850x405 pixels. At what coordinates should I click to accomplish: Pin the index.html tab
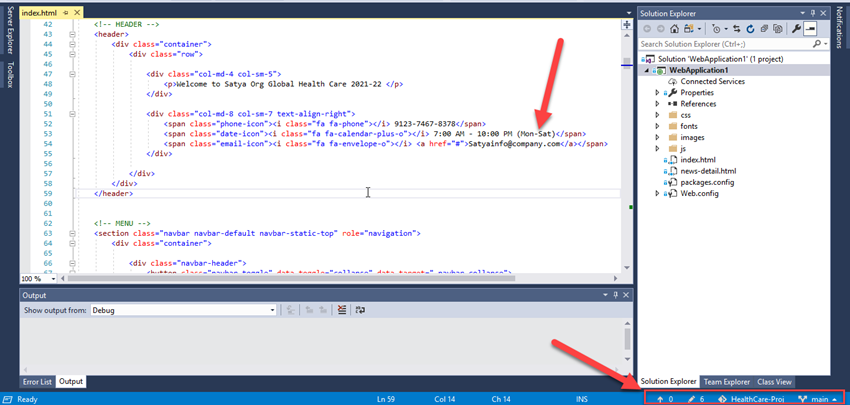(66, 12)
